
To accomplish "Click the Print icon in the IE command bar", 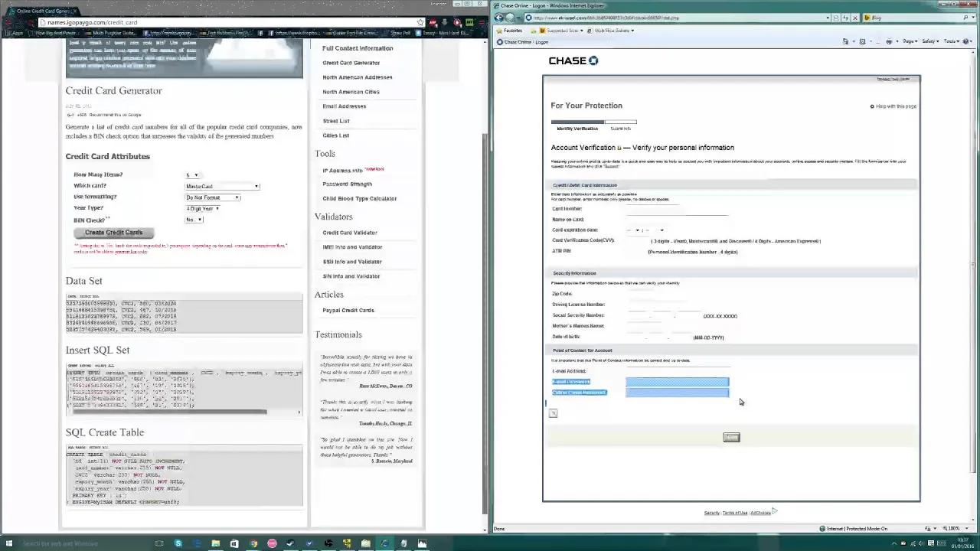I will (x=888, y=41).
